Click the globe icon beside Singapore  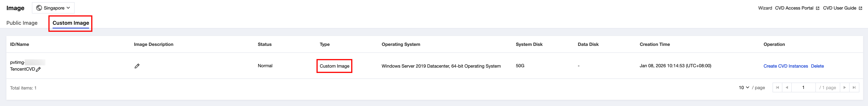point(39,8)
